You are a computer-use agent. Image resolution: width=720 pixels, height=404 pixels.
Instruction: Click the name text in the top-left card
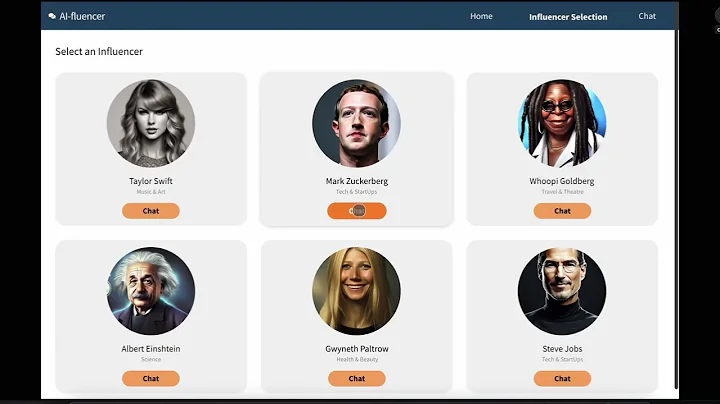(151, 181)
